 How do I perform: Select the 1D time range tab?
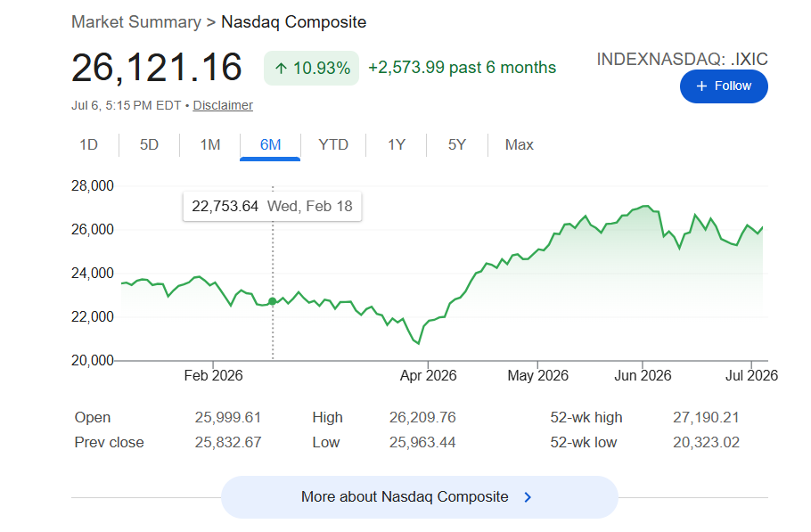point(88,144)
